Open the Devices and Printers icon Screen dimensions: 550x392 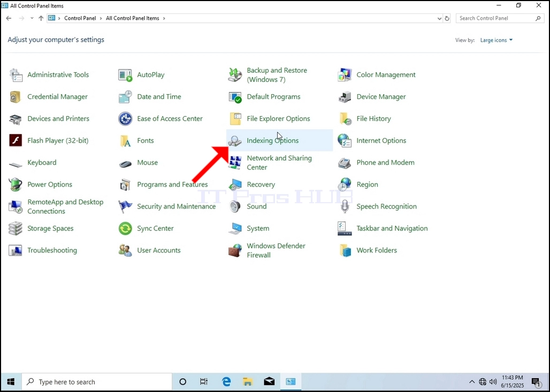pyautogui.click(x=16, y=119)
